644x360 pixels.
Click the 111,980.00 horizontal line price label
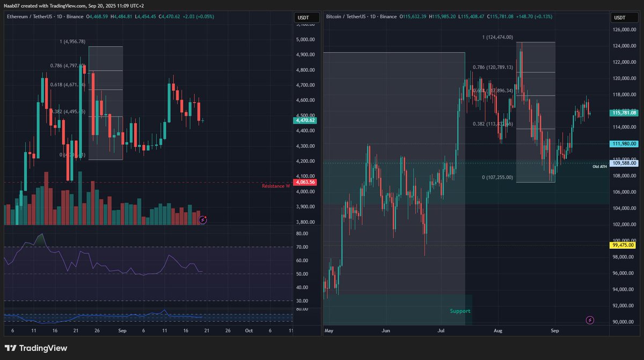624,143
